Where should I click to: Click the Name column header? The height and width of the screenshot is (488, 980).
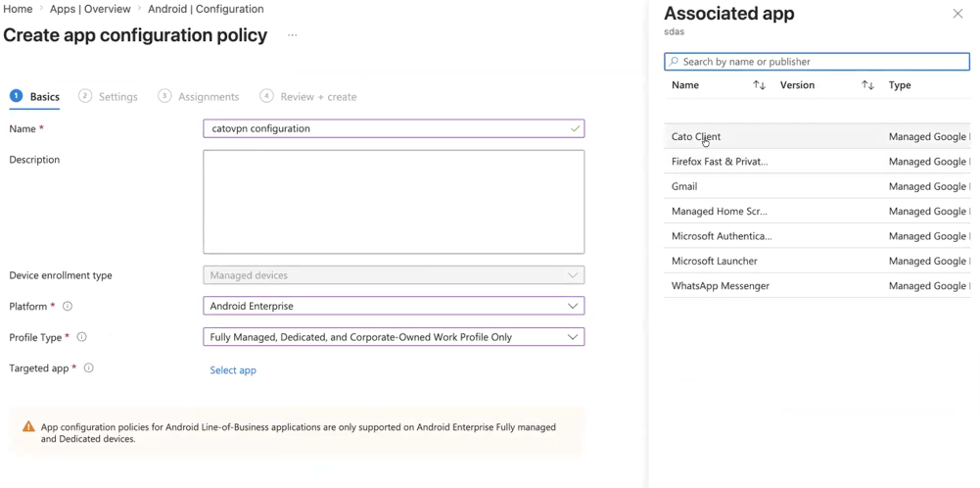[x=685, y=85]
